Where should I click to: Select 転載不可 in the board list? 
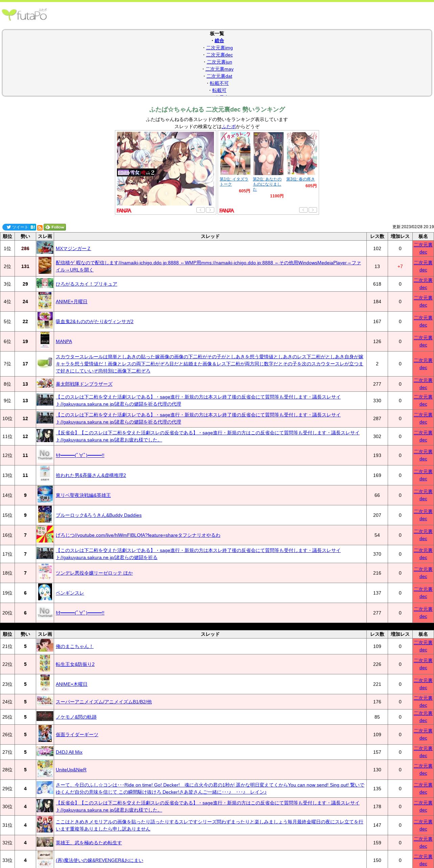click(x=219, y=83)
